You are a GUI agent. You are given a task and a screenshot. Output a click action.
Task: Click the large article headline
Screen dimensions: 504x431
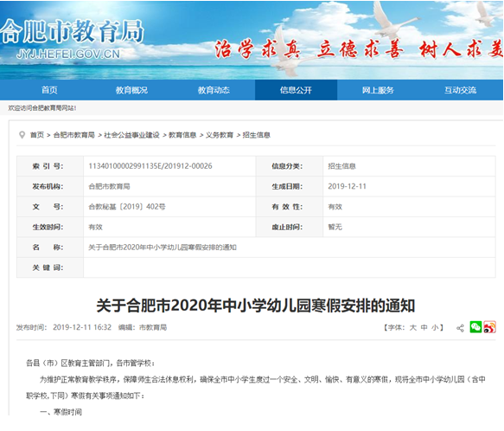click(x=256, y=306)
